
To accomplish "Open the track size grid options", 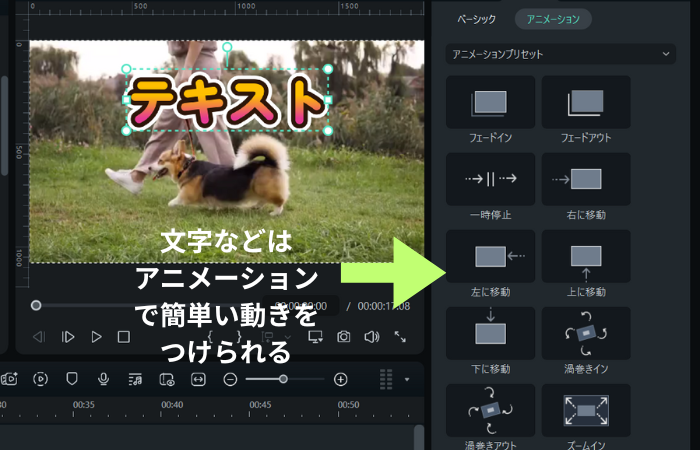I will coord(386,379).
